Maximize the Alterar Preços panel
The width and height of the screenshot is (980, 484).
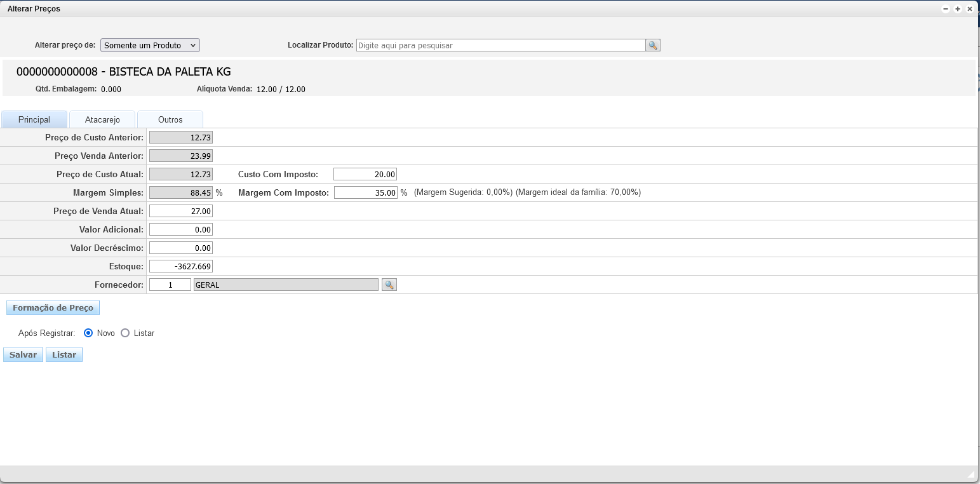(958, 10)
